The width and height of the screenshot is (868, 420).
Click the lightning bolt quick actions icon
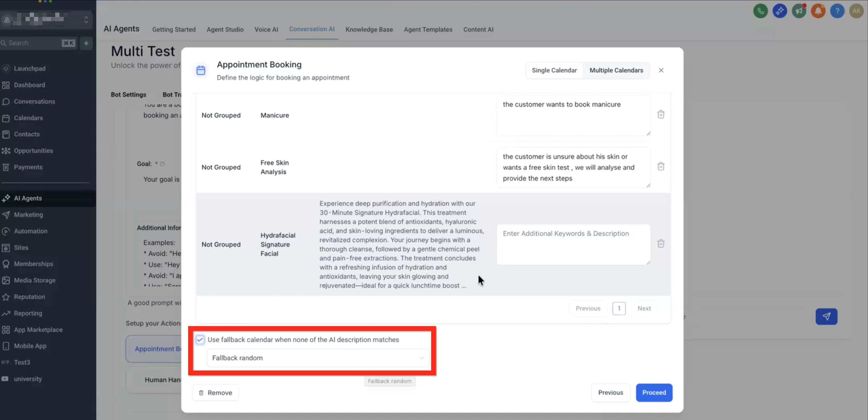tap(86, 43)
